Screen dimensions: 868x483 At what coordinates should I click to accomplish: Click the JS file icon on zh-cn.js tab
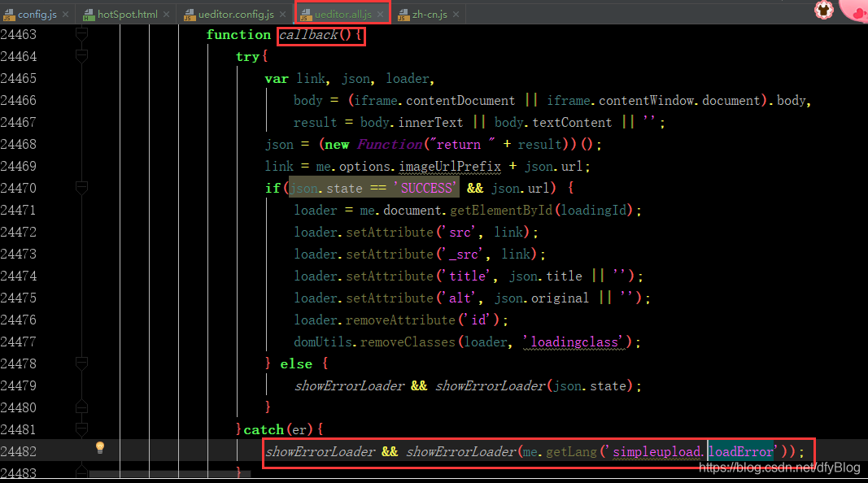click(403, 15)
